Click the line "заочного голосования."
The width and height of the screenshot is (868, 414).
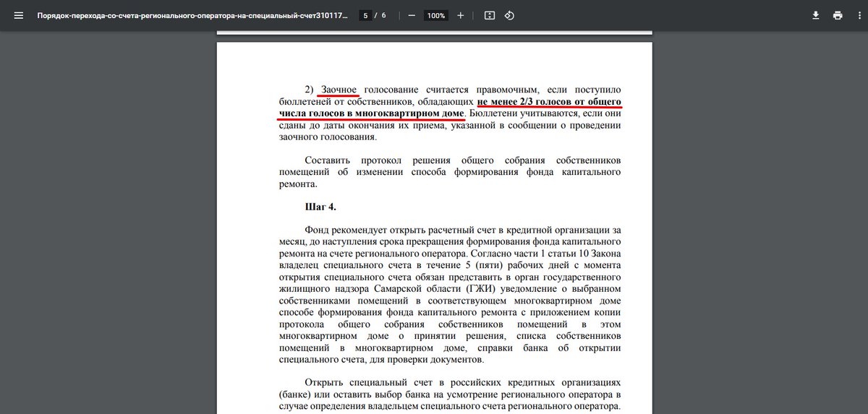click(328, 137)
